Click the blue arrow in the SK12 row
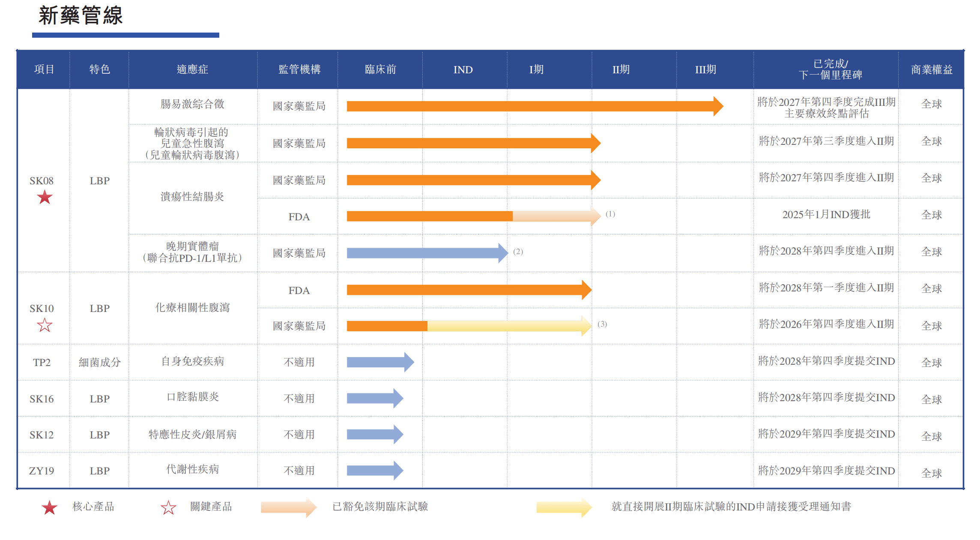The height and width of the screenshot is (540, 980). pyautogui.click(x=375, y=434)
